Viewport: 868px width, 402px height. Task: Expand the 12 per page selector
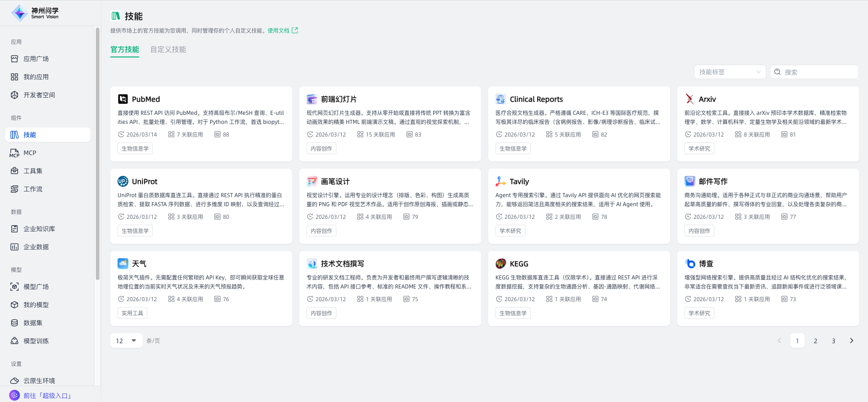click(126, 341)
